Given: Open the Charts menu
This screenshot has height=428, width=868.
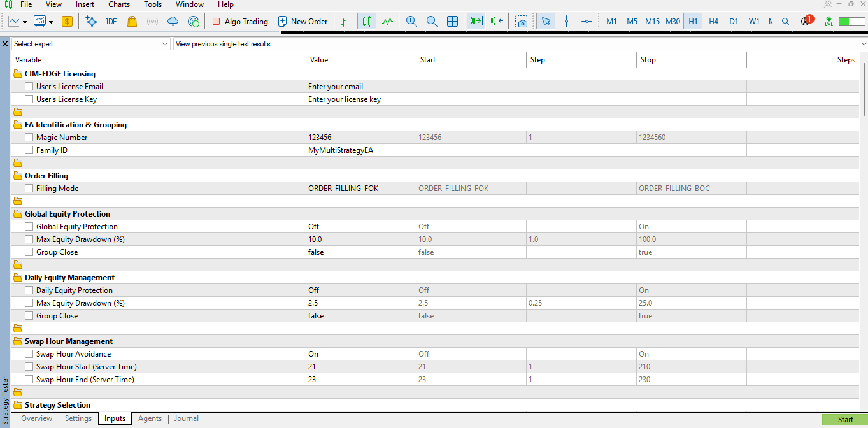Looking at the screenshot, I should click(x=119, y=4).
